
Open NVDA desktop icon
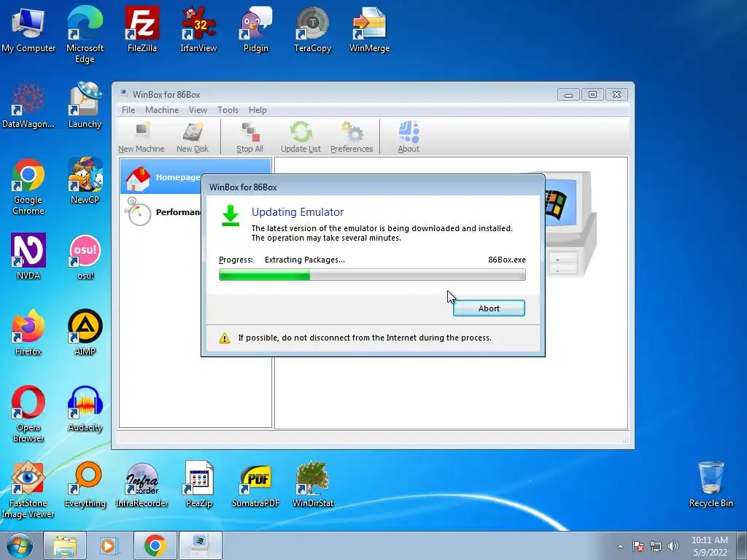click(x=28, y=257)
